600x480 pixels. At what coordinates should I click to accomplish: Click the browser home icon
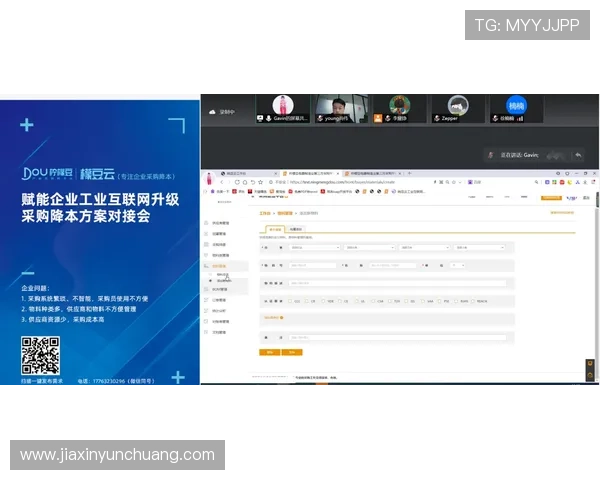tap(245, 182)
